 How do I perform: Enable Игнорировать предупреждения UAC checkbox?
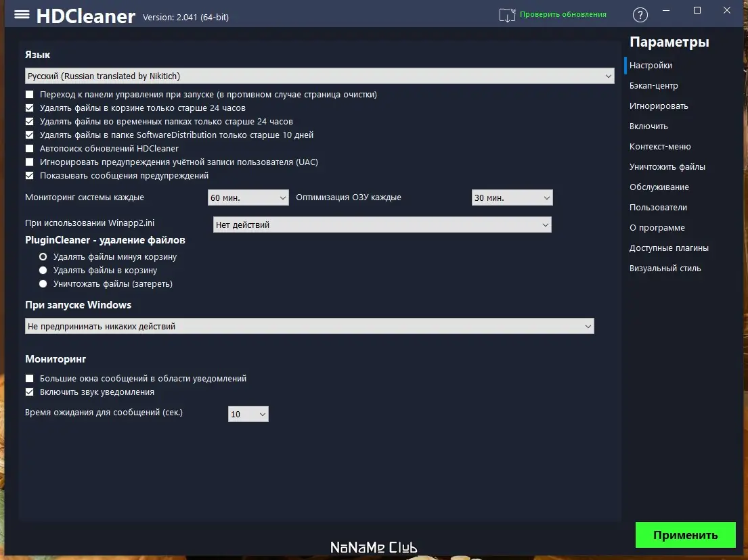30,162
